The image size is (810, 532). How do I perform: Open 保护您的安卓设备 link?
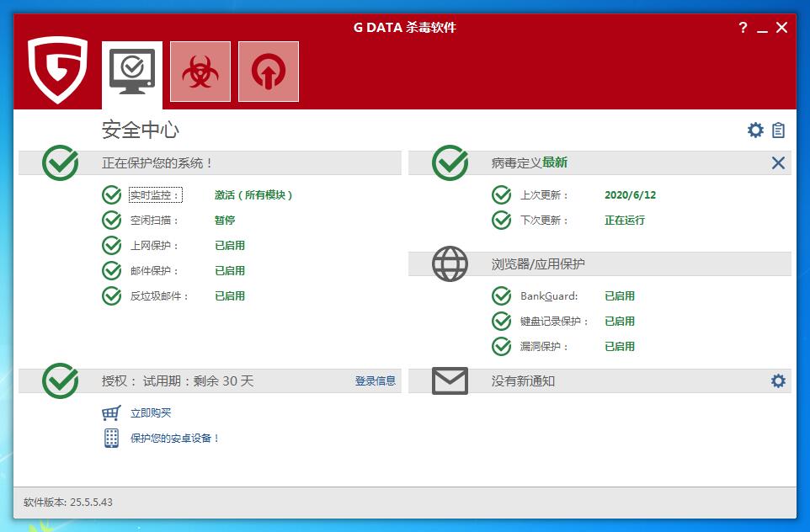tap(174, 439)
